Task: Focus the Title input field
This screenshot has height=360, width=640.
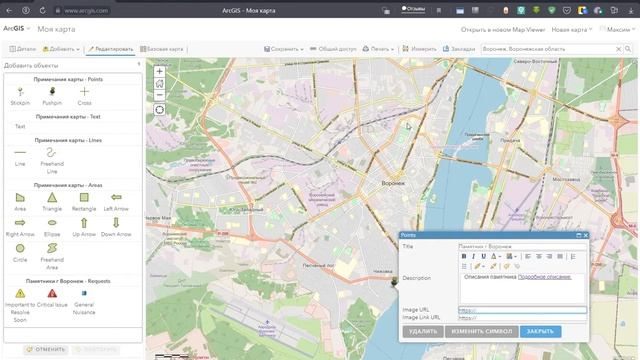Action: [x=522, y=247]
